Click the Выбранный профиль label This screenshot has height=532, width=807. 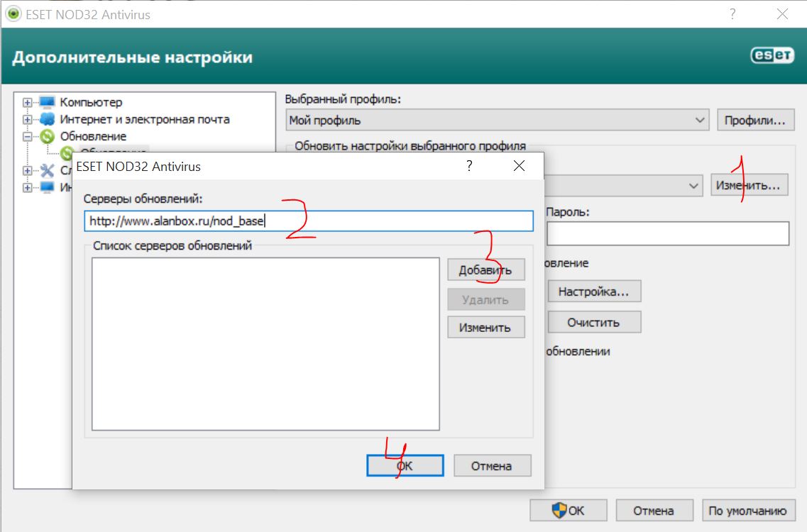tap(343, 99)
